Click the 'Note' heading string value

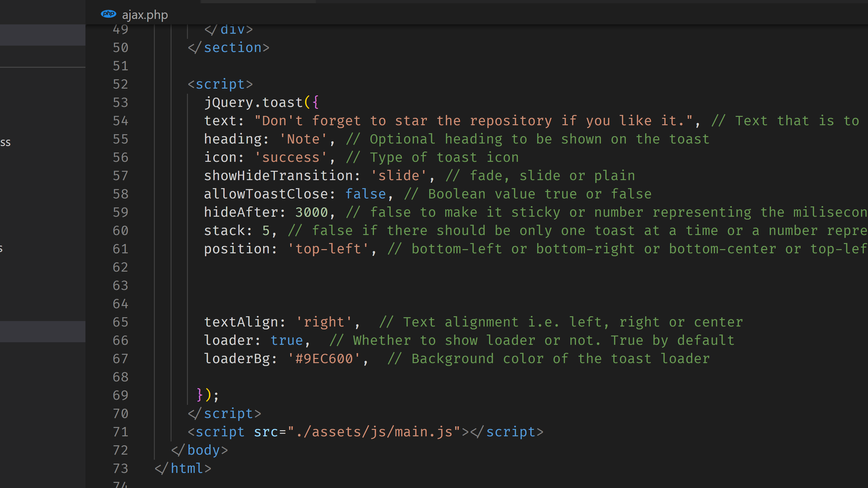point(303,139)
